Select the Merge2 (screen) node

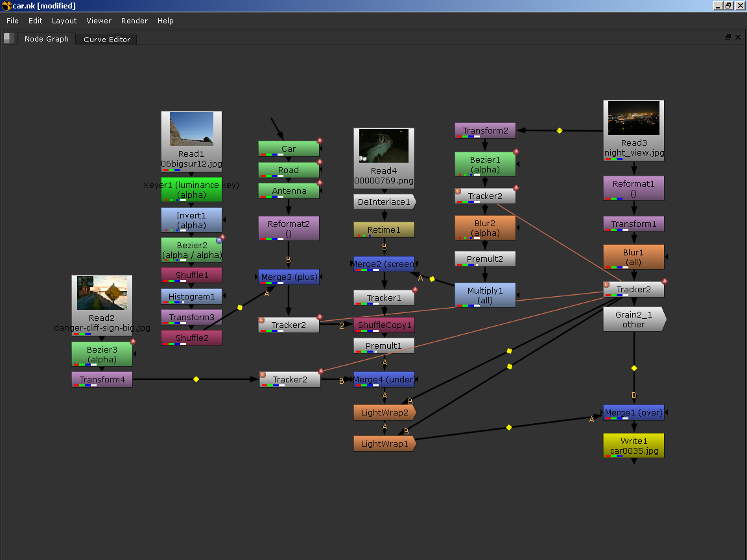pyautogui.click(x=384, y=264)
